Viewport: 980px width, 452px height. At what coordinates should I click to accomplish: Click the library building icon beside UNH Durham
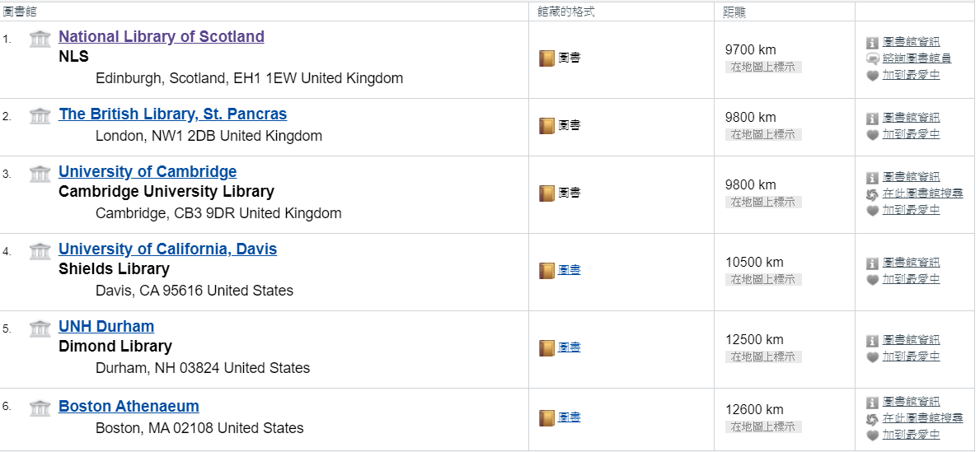[x=40, y=329]
